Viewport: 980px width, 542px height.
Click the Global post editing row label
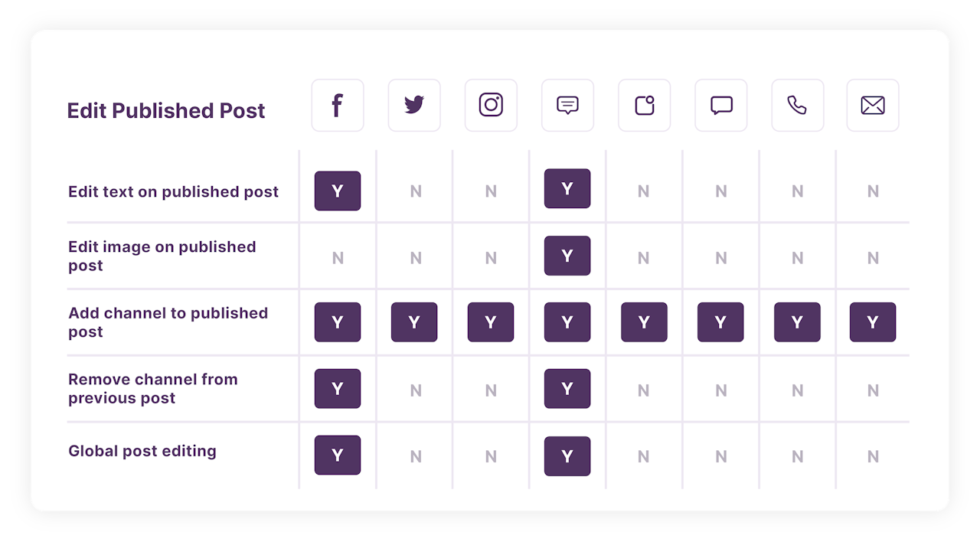142,452
